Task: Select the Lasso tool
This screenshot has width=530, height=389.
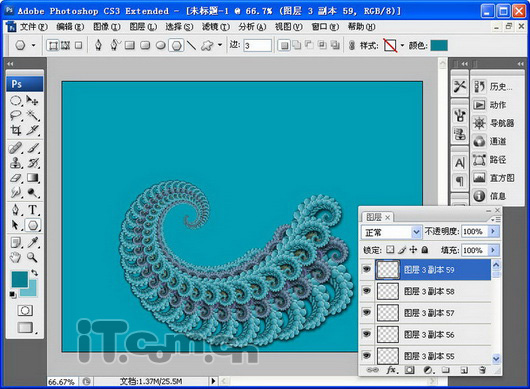Action: pos(15,115)
